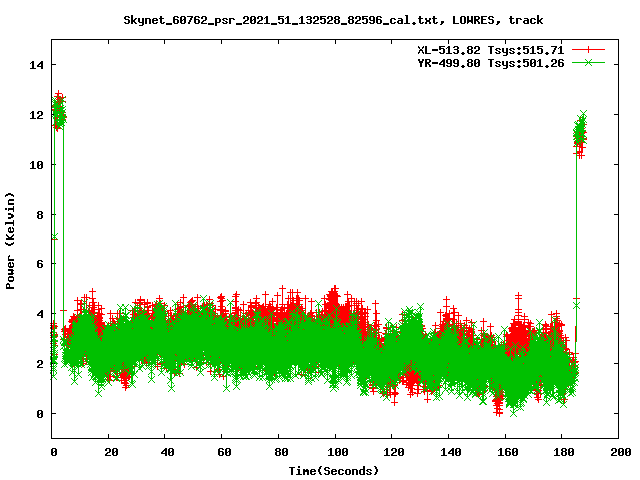Select legend entry XL-513.82 Tsys:515.71
Viewport: 640px width, 480px height.
pyautogui.click(x=491, y=50)
